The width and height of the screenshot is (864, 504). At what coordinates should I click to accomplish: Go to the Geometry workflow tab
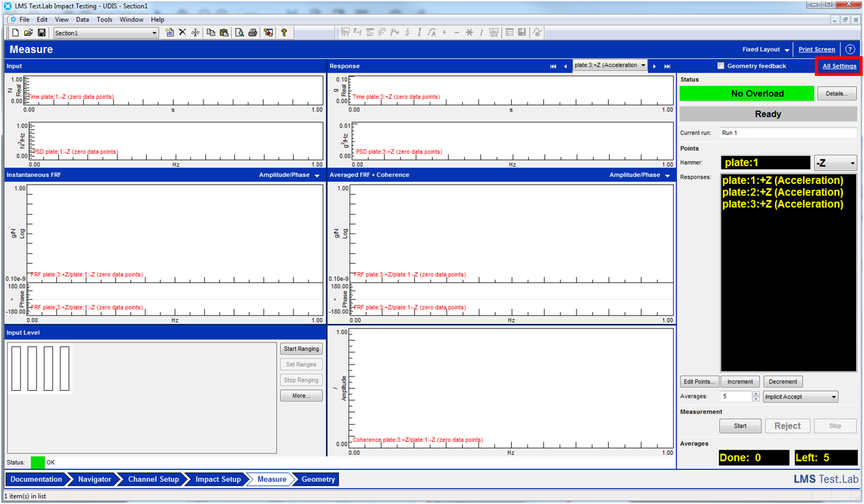318,479
